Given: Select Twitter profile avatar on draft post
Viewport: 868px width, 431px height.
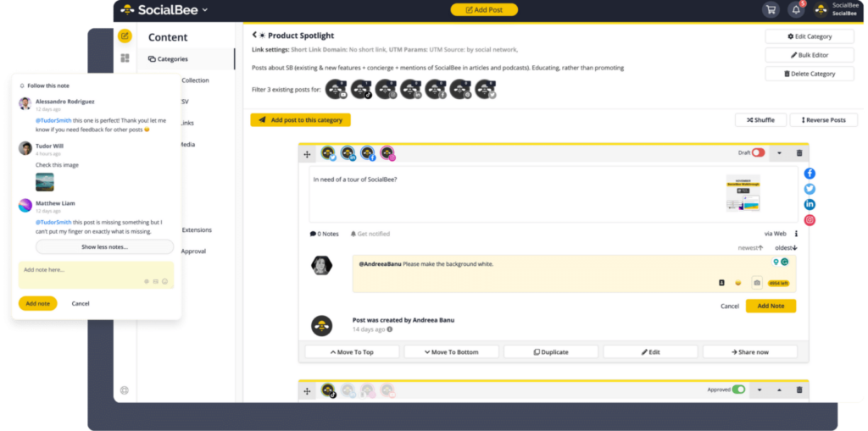Looking at the screenshot, I should (x=328, y=153).
